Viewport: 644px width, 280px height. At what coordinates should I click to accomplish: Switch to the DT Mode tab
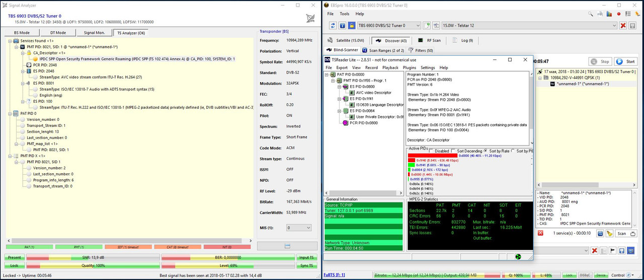(x=57, y=33)
